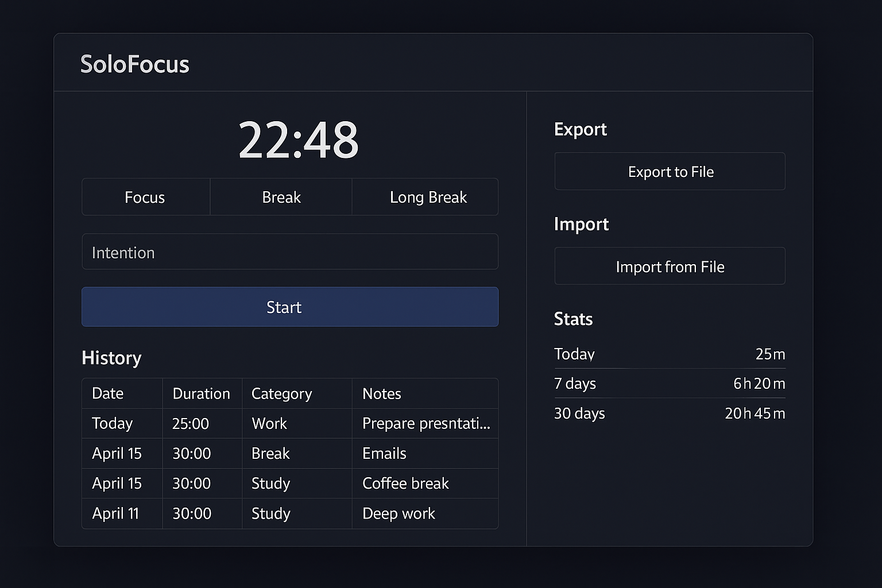Open the truncated "Prepare presntati..." note cell
This screenshot has width=882, height=588.
pyautogui.click(x=425, y=424)
